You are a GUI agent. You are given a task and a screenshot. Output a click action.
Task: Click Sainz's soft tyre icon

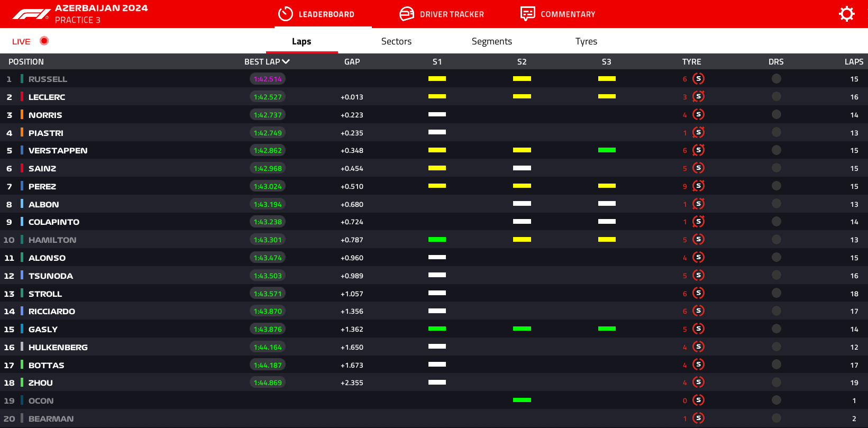click(699, 168)
